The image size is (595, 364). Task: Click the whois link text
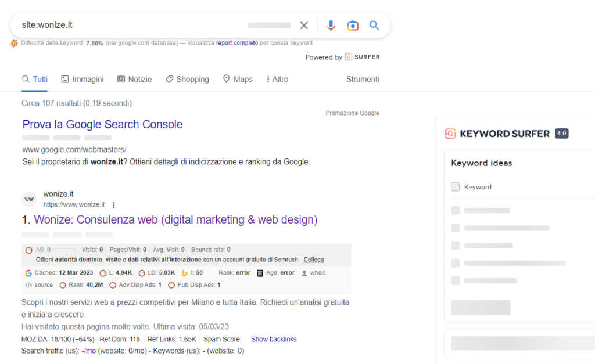click(318, 273)
